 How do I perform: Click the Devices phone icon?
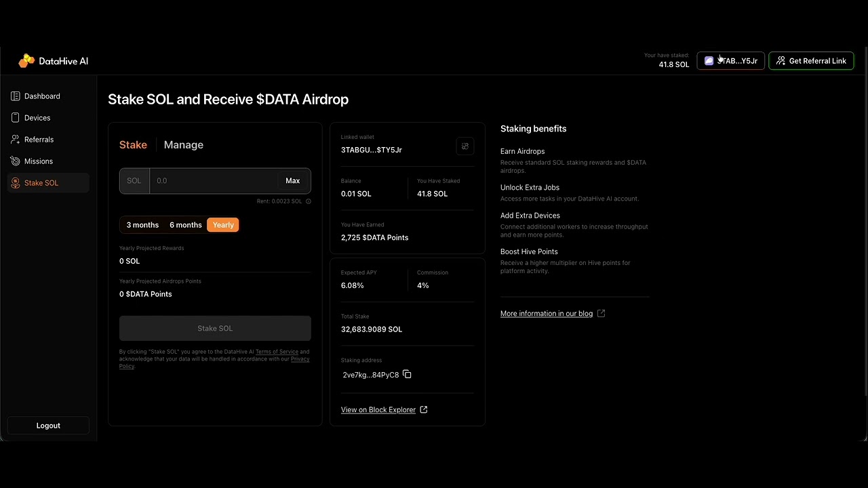click(x=16, y=118)
